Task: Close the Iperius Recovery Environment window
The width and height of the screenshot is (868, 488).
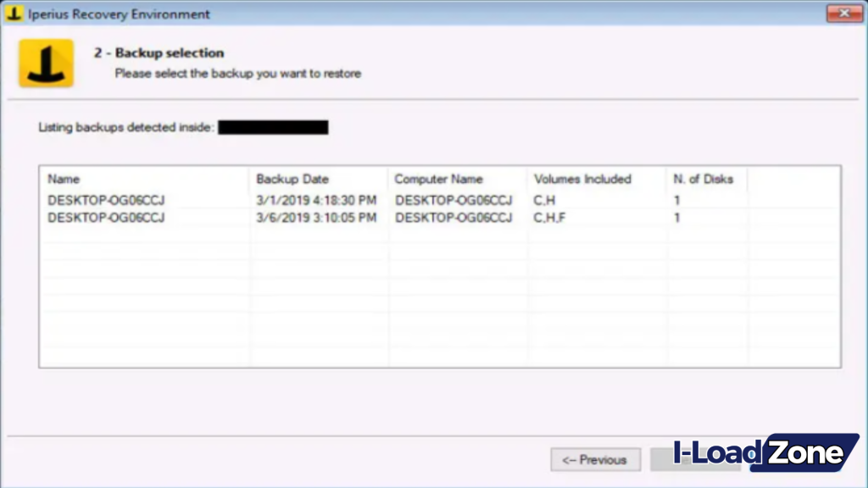Action: coord(843,13)
